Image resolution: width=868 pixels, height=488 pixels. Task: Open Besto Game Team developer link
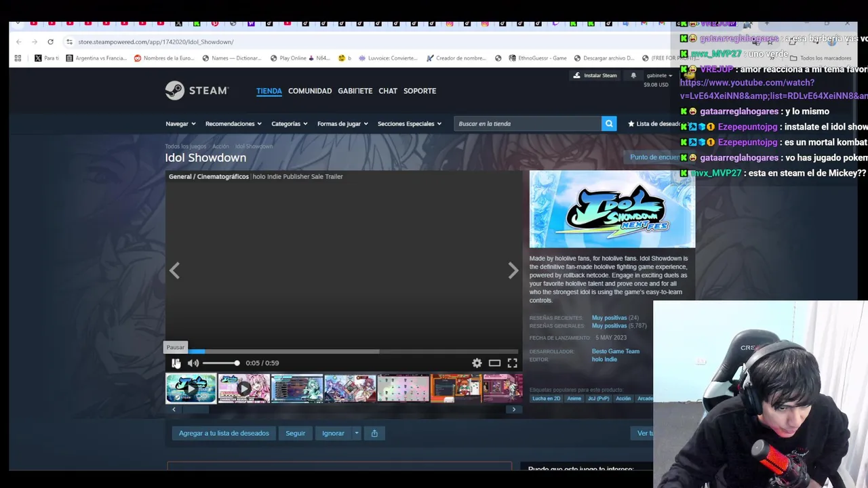tap(616, 351)
